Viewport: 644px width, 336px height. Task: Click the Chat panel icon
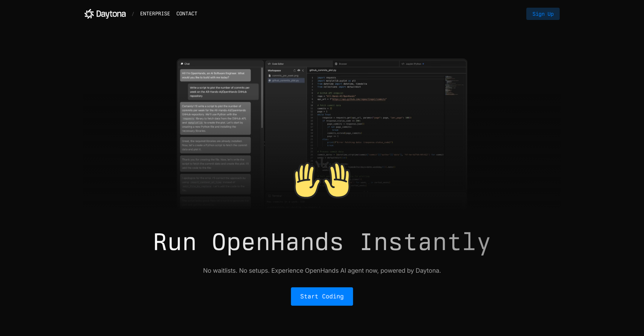(x=182, y=64)
